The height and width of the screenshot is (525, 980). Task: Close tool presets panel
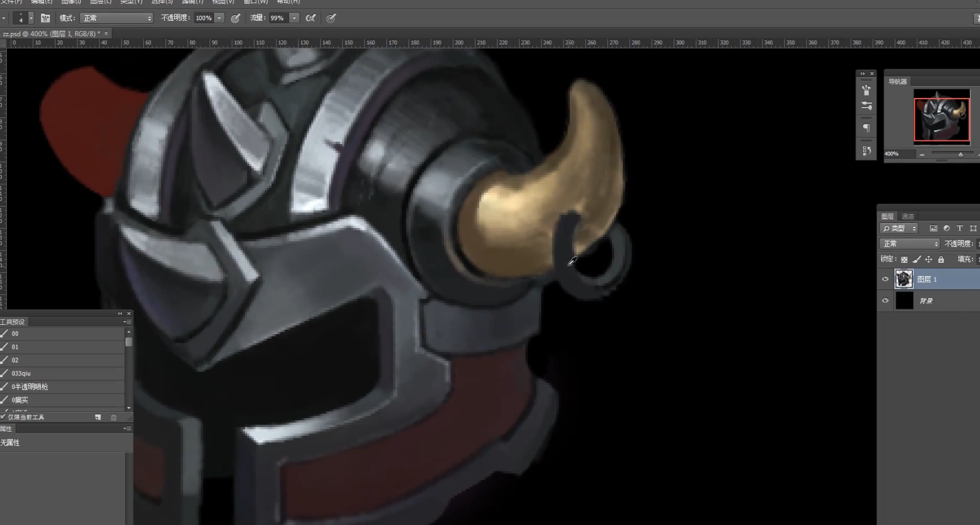[129, 313]
